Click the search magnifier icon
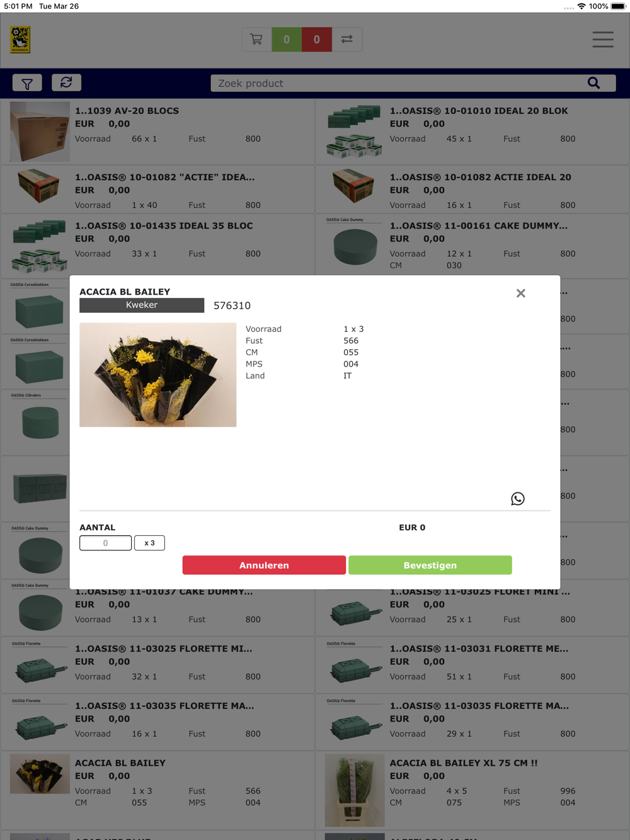 point(593,83)
